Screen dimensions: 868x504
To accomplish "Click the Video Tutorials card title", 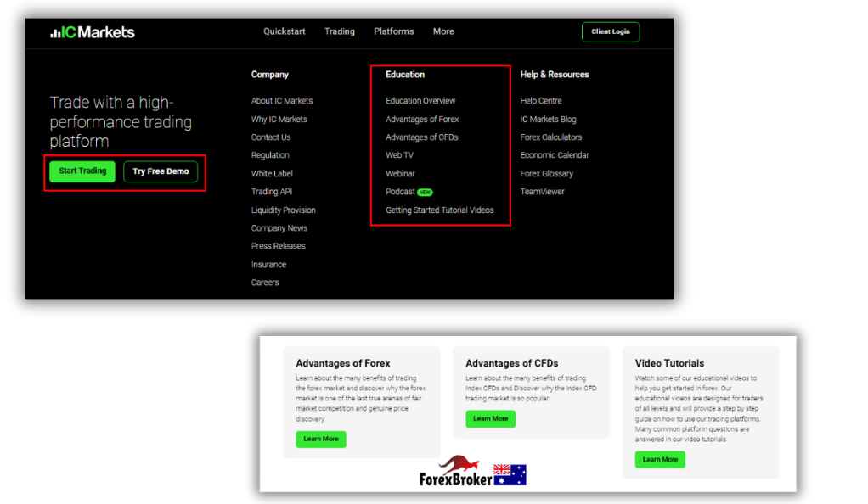I will click(x=669, y=363).
